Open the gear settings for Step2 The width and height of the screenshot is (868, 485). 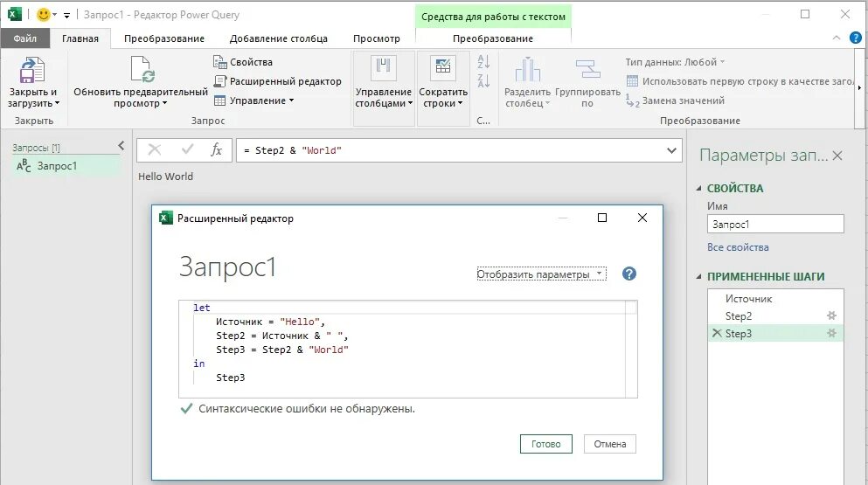831,315
